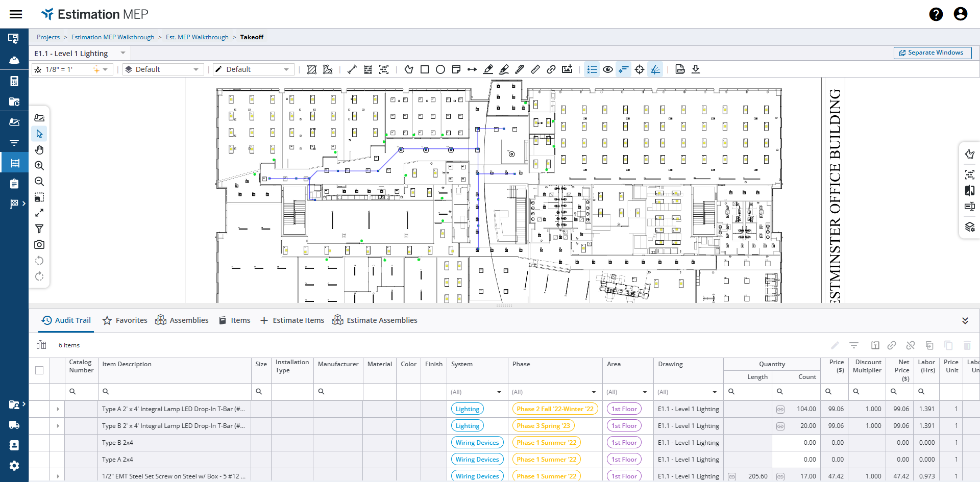Screen dimensions: 980x482
Task: Tick the select-all checkbox in the items table
Action: click(39, 370)
